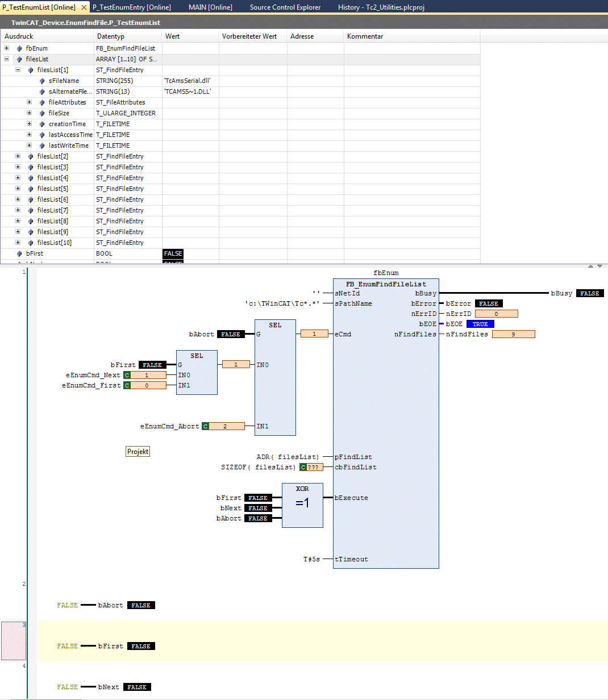Click the Kommentar column header
The image size is (608, 700).
412,36
